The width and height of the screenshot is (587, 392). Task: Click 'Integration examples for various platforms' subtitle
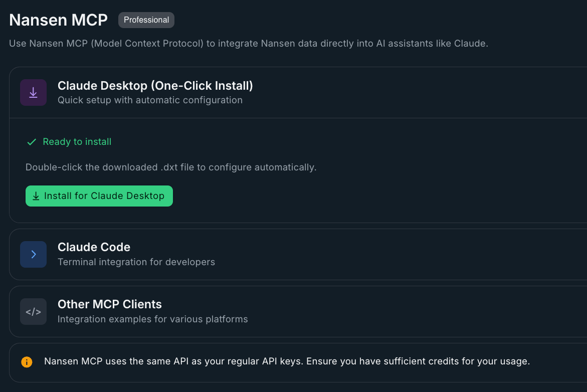(x=153, y=319)
